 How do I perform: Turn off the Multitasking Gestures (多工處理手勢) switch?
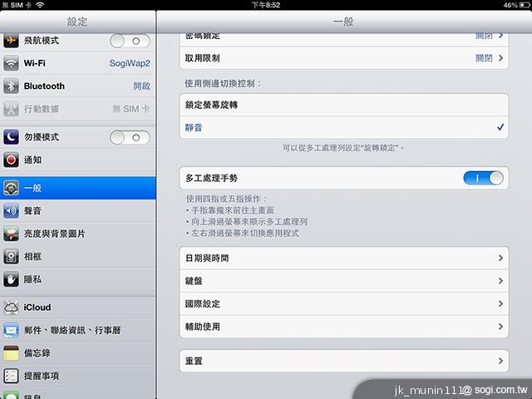coord(483,178)
